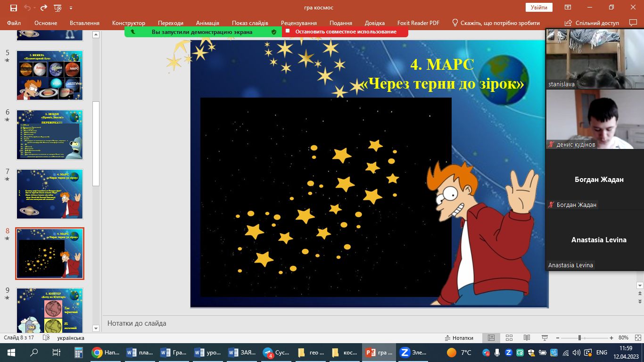Open the Подання tab
The height and width of the screenshot is (362, 644).
coord(341,23)
